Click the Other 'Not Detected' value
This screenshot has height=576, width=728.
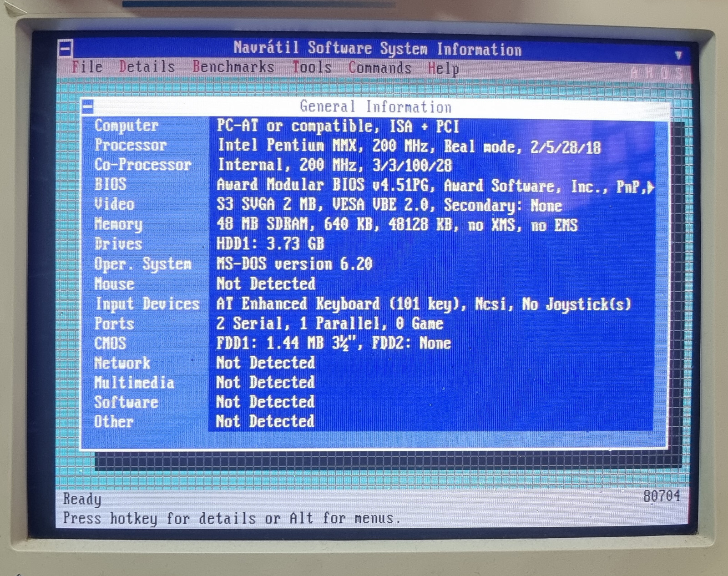pyautogui.click(x=265, y=422)
